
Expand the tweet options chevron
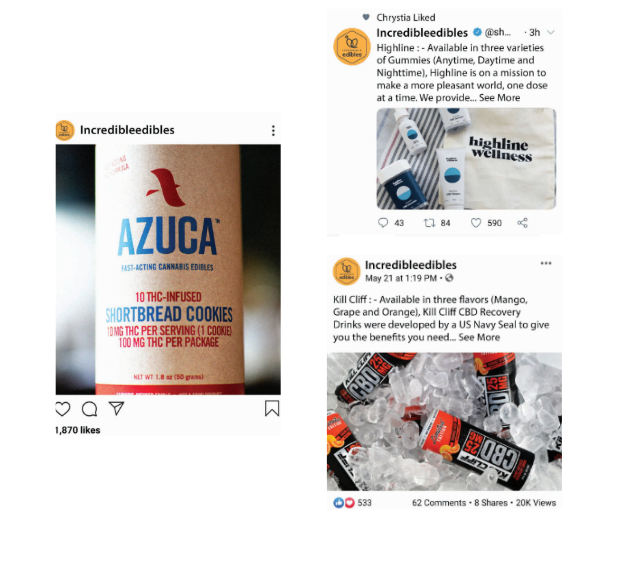click(x=551, y=32)
